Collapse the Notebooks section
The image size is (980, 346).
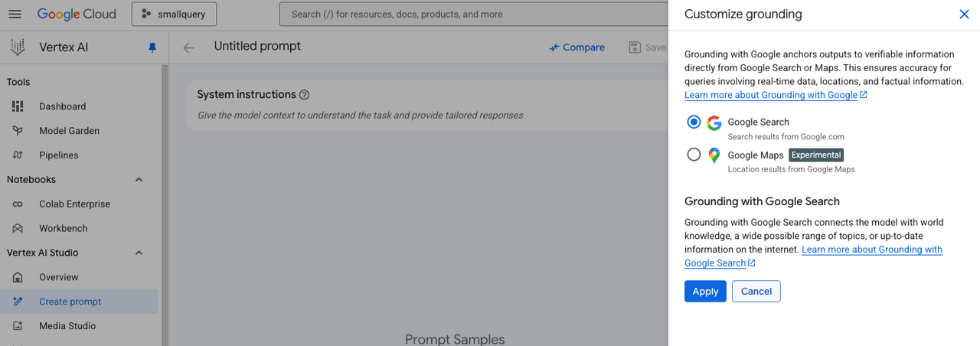point(139,180)
